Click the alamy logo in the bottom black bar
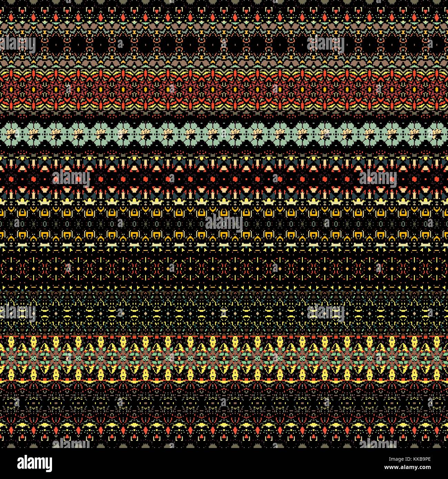The height and width of the screenshot is (479, 448). coord(34,463)
